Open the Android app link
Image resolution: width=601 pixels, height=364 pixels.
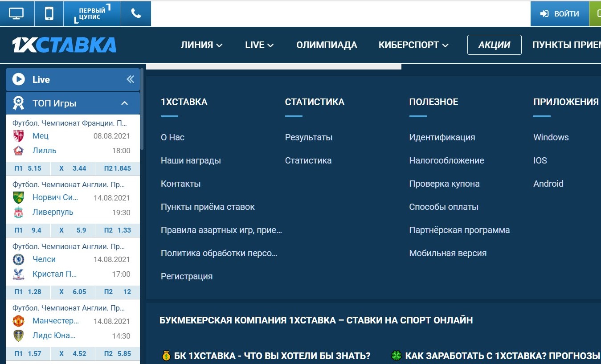pyautogui.click(x=548, y=184)
